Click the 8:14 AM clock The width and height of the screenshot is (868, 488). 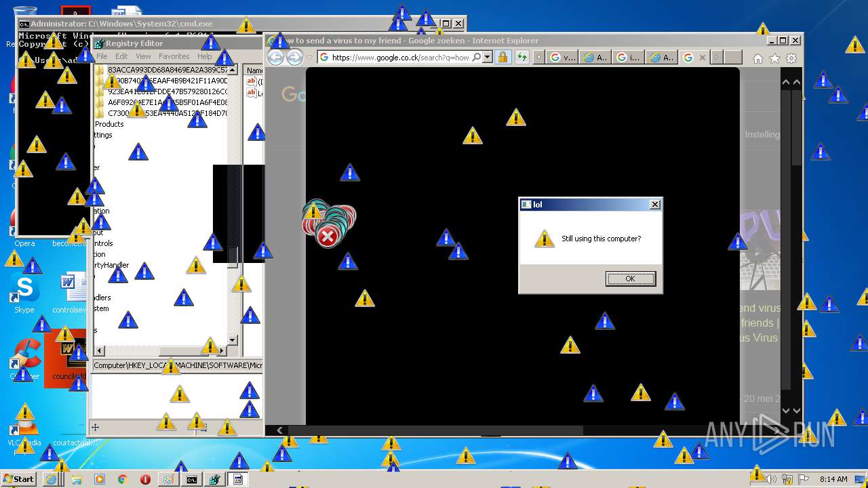pyautogui.click(x=833, y=479)
